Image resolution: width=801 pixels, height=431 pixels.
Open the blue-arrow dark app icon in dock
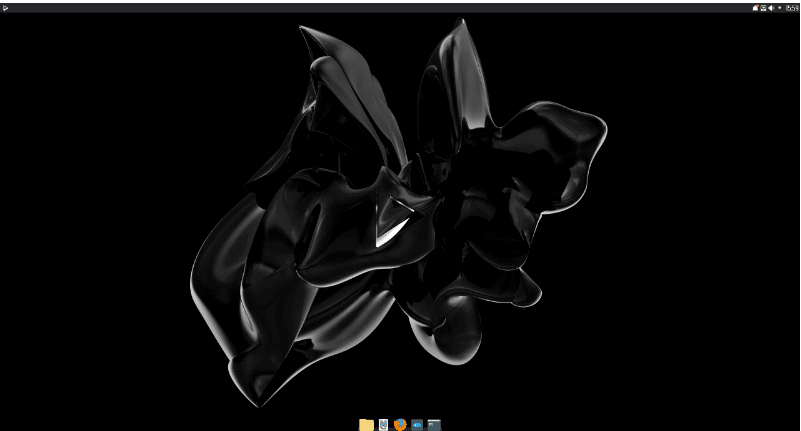click(417, 424)
